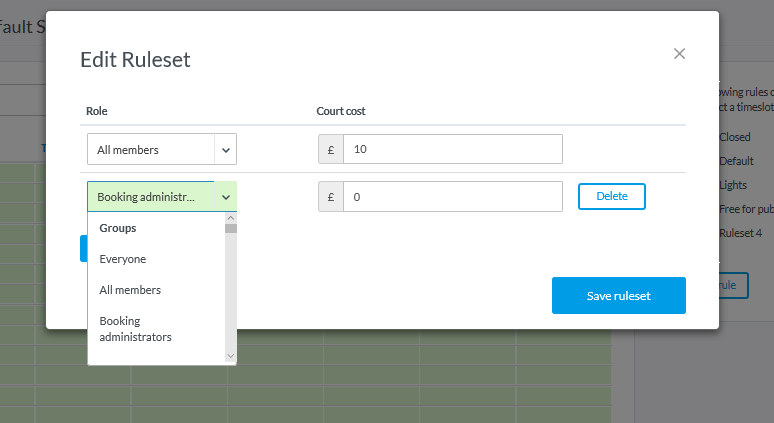This screenshot has height=423, width=774.
Task: Click the £ symbol beside the 10 cost
Action: point(330,149)
